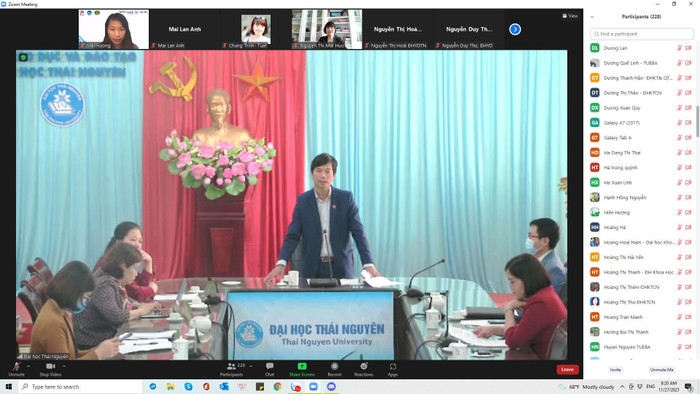The width and height of the screenshot is (700, 394).
Task: Select Nguyễn Thị Mai Hương video thumbnail
Action: pos(327,29)
